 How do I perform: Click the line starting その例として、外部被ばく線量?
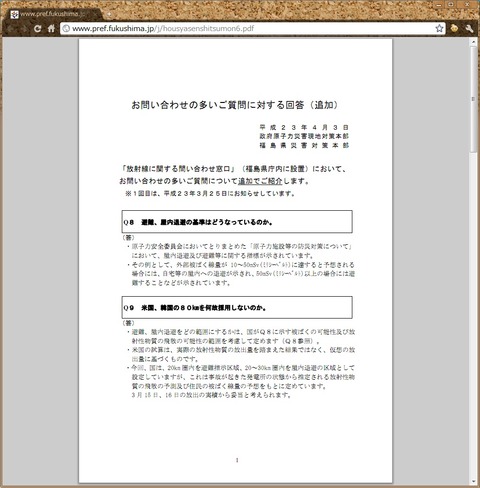pyautogui.click(x=241, y=265)
